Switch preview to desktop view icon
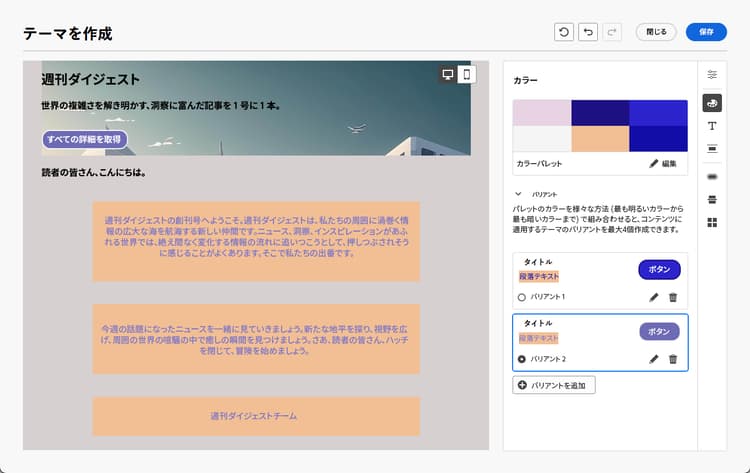 click(x=448, y=75)
